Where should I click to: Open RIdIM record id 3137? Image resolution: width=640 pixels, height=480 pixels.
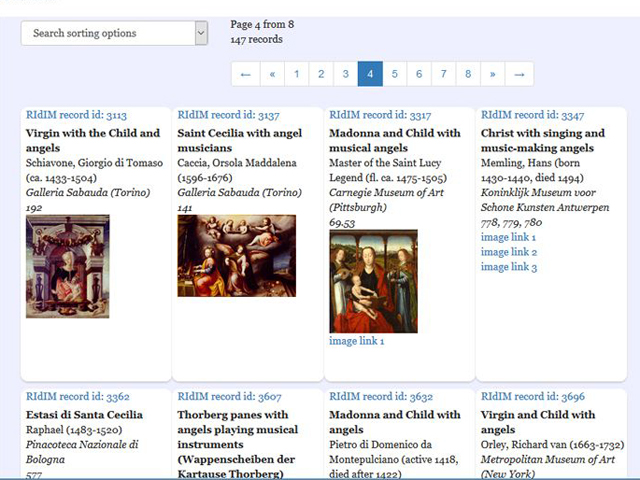[228, 115]
